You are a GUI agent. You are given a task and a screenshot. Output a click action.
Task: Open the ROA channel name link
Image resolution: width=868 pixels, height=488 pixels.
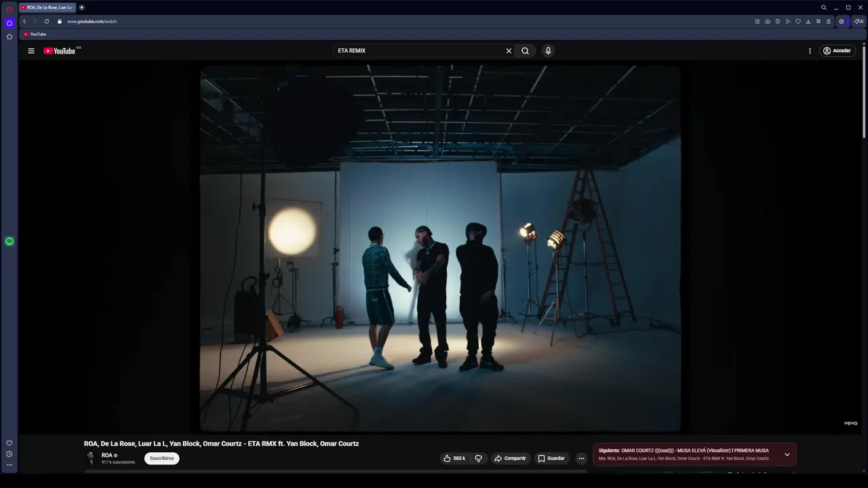[106, 455]
